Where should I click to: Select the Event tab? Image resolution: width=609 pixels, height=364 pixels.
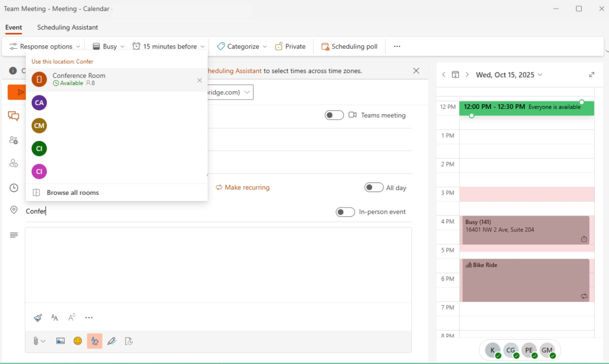tap(14, 27)
